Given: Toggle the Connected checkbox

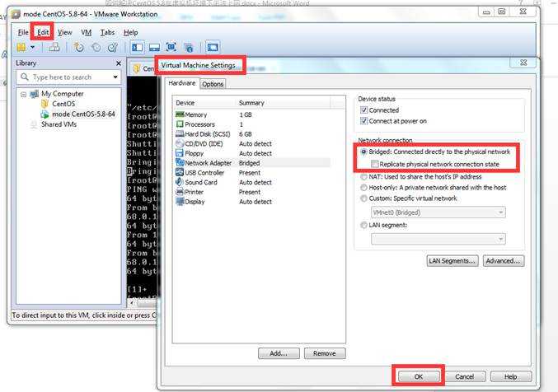Looking at the screenshot, I should (363, 110).
